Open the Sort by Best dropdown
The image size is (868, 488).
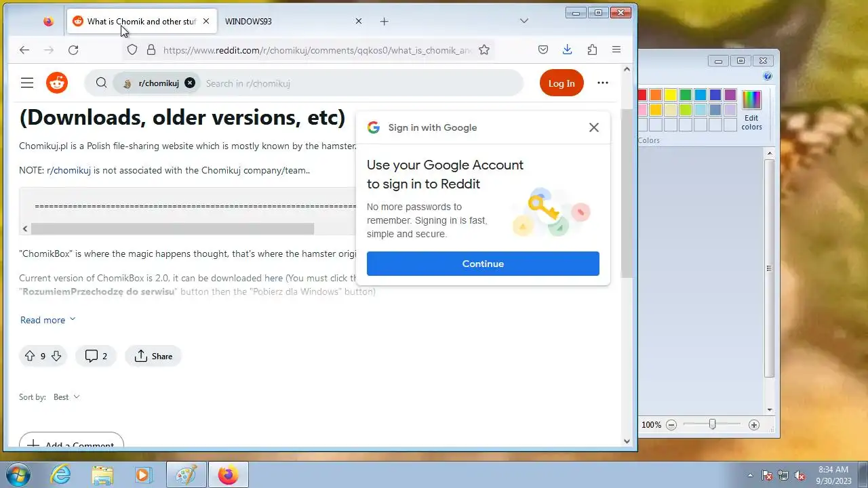click(66, 396)
